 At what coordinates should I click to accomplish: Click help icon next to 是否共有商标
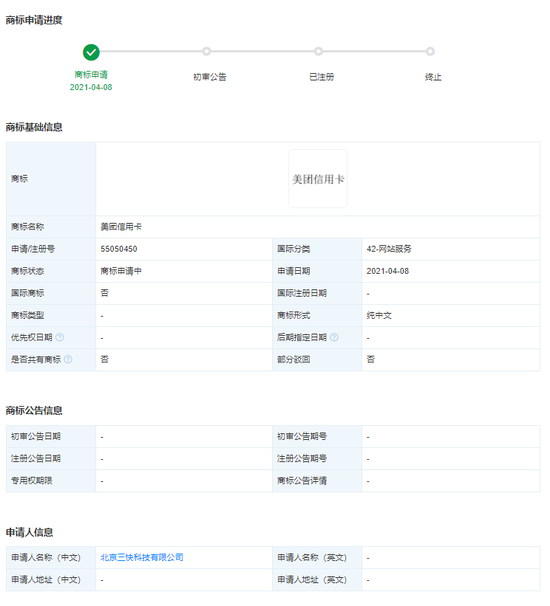[x=68, y=359]
